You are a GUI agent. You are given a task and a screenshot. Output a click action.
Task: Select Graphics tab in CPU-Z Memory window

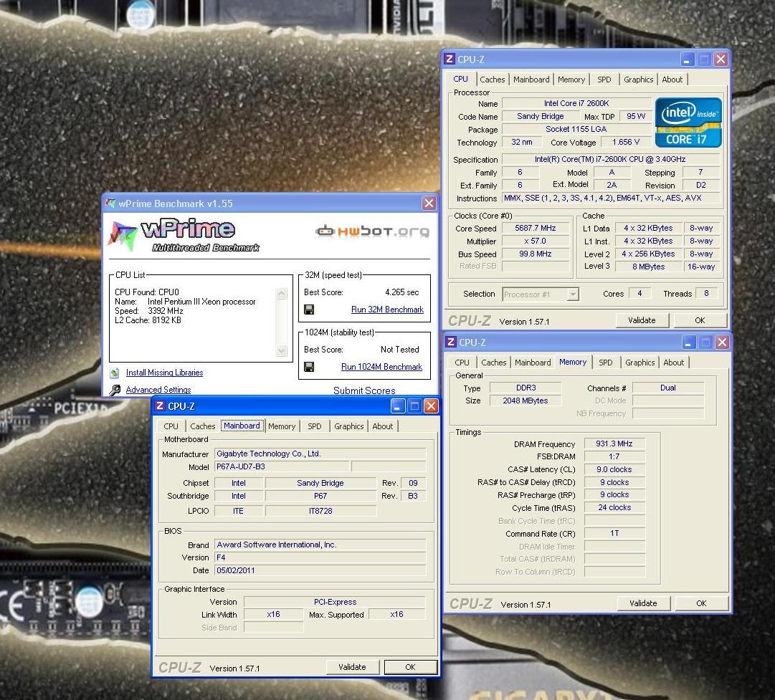pyautogui.click(x=640, y=363)
